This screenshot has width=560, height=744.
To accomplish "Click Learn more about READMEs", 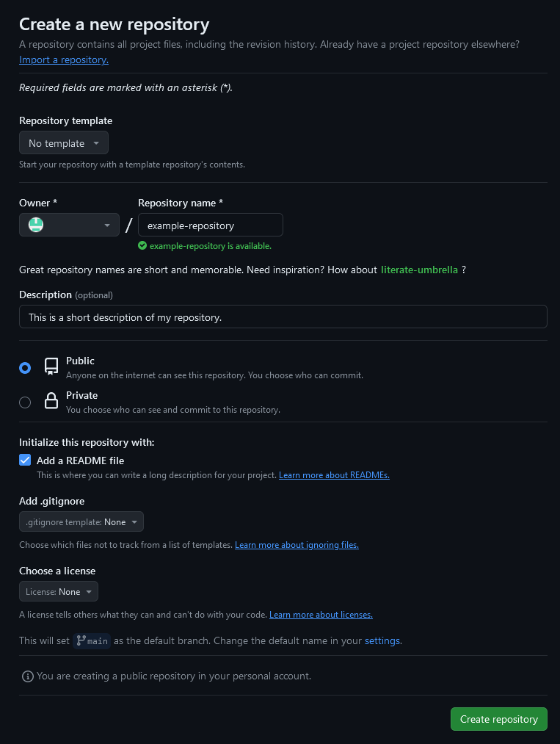I will (334, 474).
